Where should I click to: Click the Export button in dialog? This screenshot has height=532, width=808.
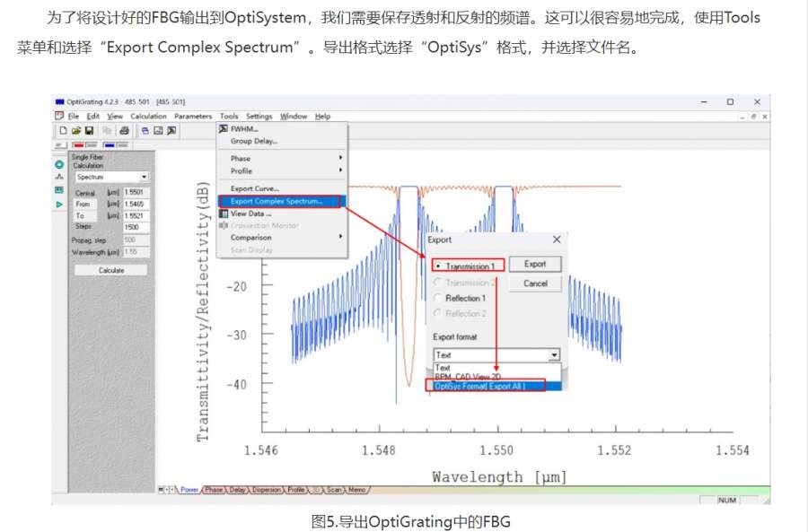(x=535, y=264)
